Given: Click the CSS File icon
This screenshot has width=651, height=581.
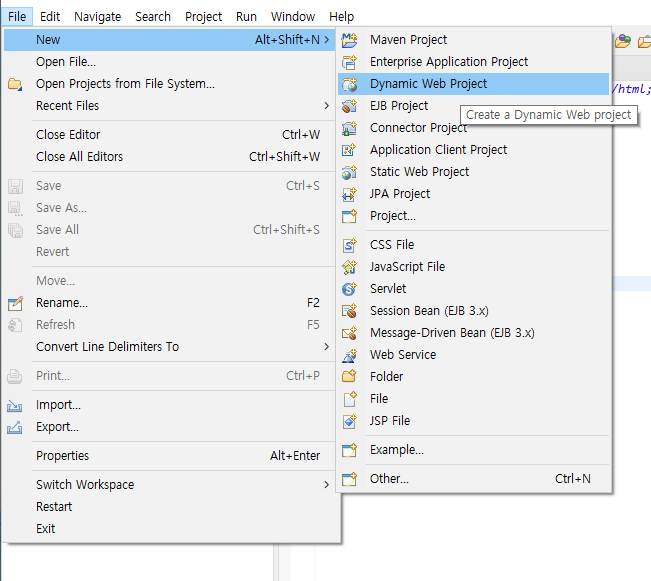Looking at the screenshot, I should pos(349,245).
